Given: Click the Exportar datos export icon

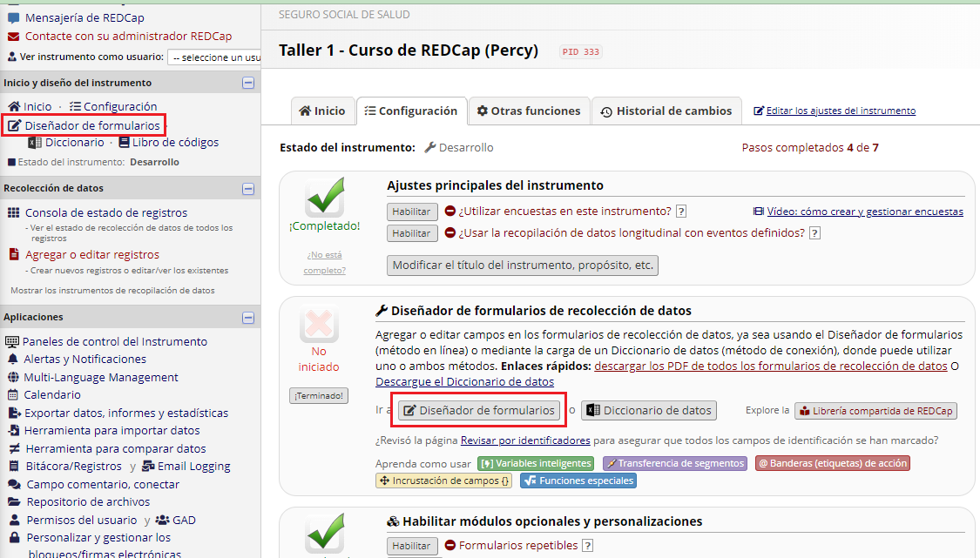Looking at the screenshot, I should [x=14, y=413].
